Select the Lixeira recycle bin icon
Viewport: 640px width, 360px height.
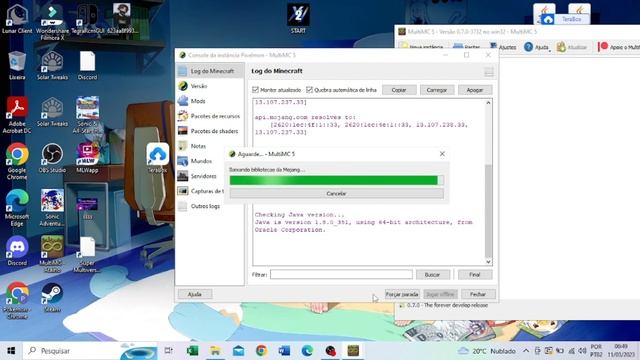pos(17,66)
